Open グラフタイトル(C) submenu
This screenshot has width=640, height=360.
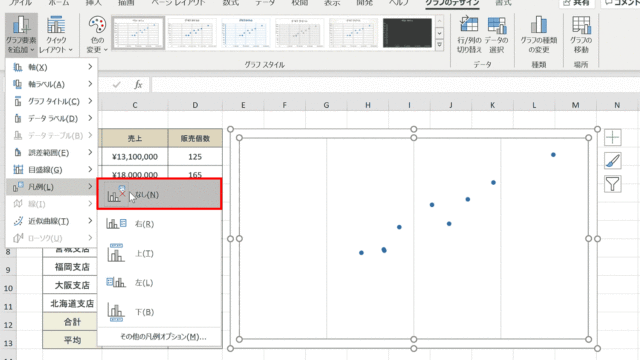point(52,101)
